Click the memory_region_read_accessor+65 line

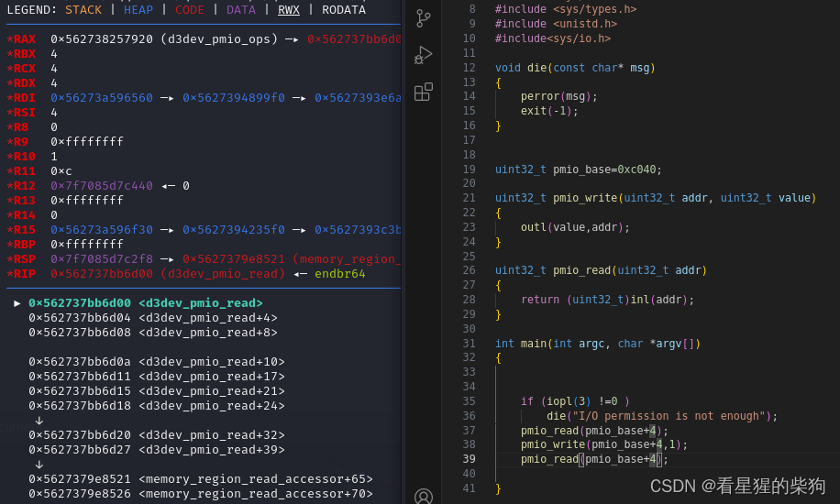[200, 478]
